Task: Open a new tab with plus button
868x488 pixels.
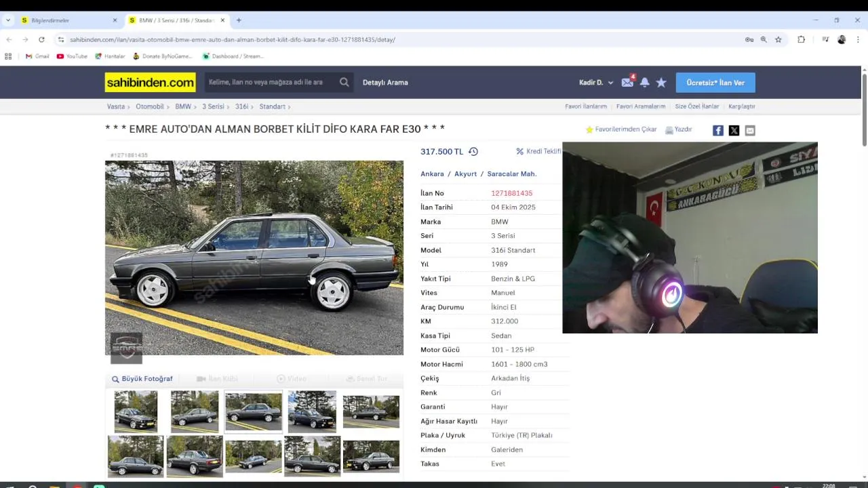Action: click(239, 20)
